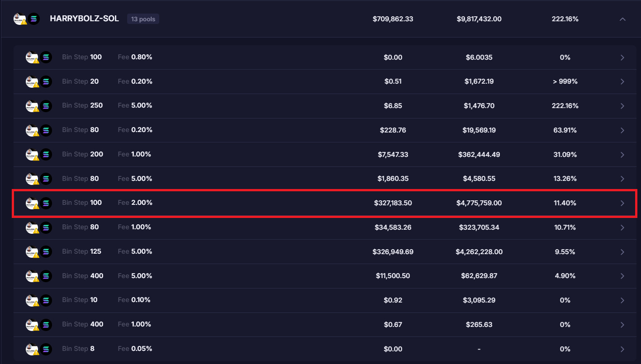Click SOL icon in Bin Step 250 row
This screenshot has width=641, height=364.
[46, 106]
